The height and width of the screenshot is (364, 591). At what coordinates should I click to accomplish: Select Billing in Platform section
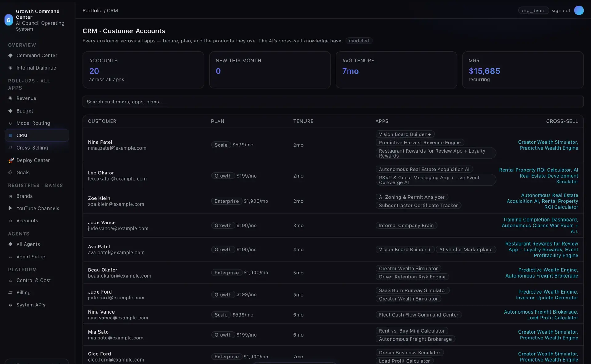coord(37,293)
